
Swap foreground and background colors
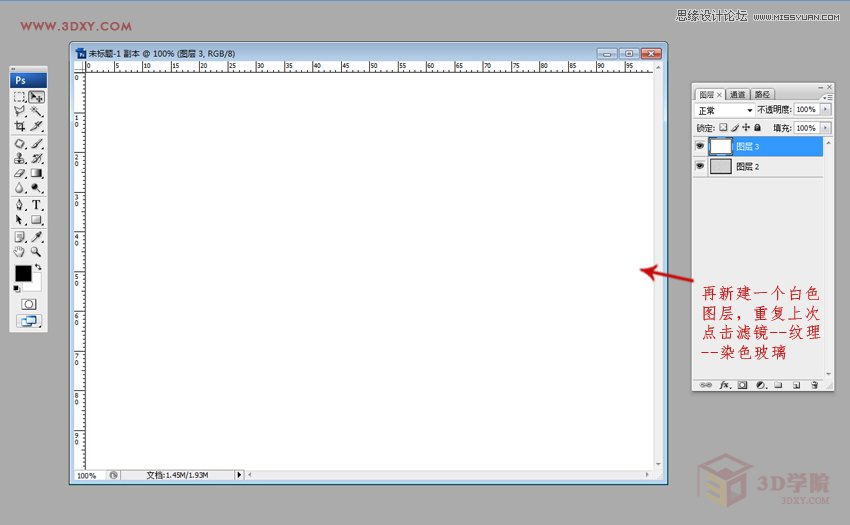tap(38, 267)
